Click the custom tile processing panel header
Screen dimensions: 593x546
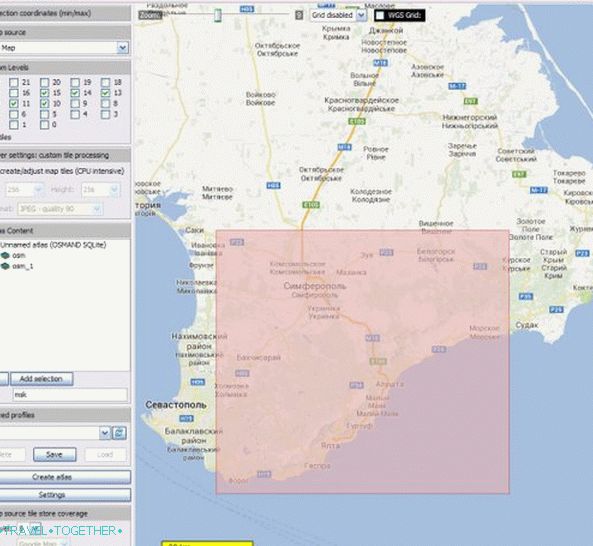tap(65, 155)
